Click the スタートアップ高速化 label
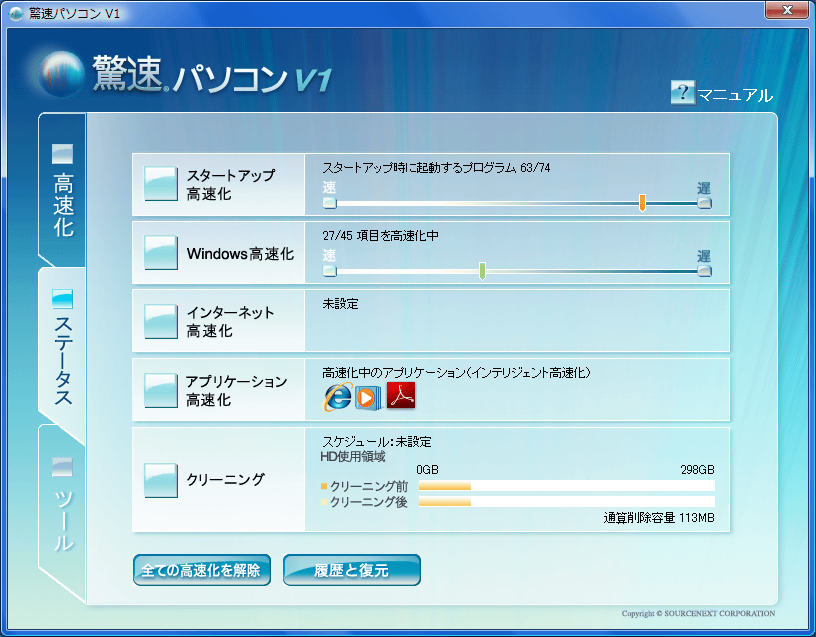816x637 pixels. (231, 184)
